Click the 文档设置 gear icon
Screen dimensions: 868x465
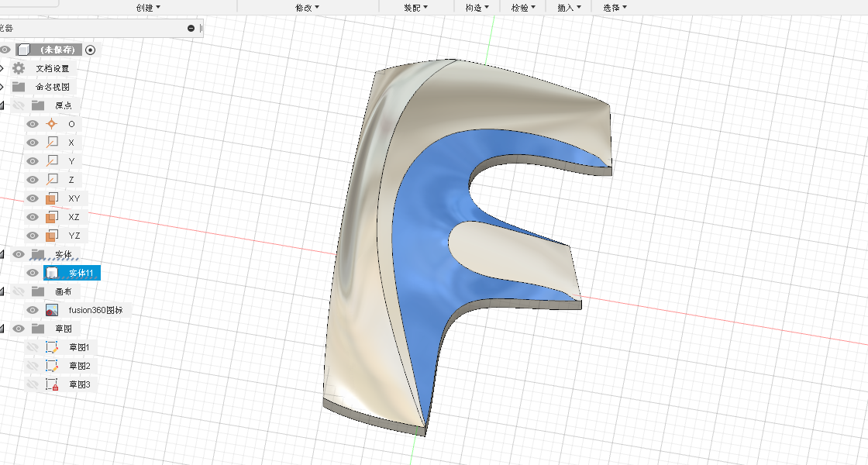[x=19, y=68]
